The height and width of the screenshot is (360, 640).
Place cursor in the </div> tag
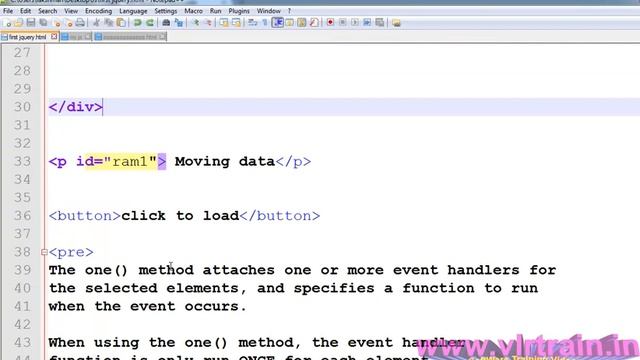click(x=76, y=107)
